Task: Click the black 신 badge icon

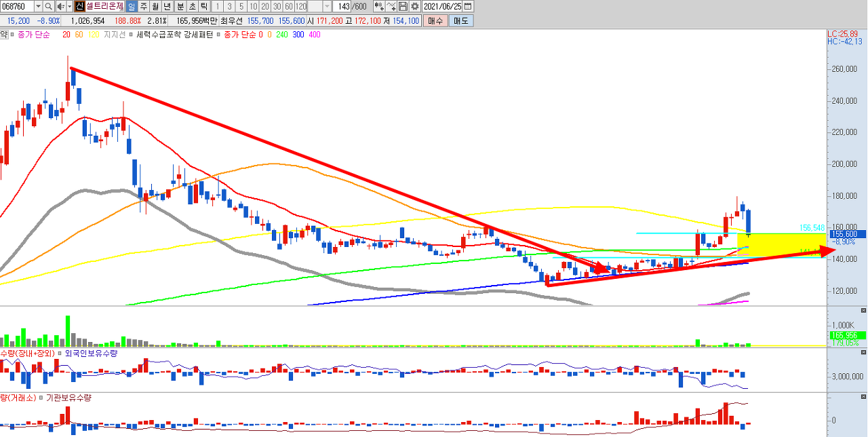Action: click(79, 6)
